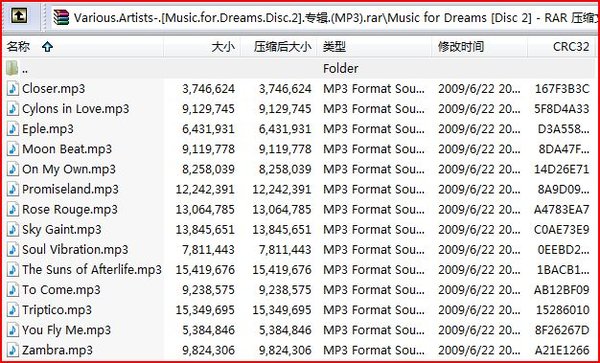This screenshot has width=600, height=363.
Task: Click Soul Vibration.mp3 size 7,811,443
Action: 209,250
